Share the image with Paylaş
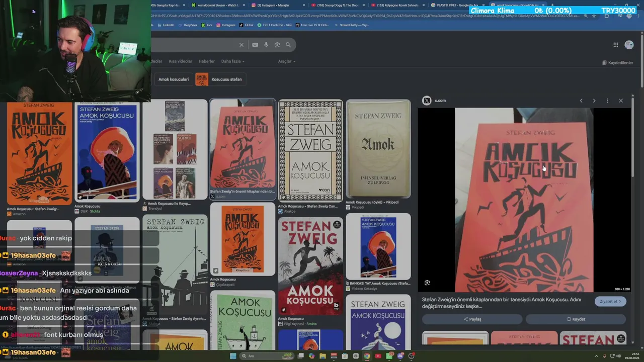The height and width of the screenshot is (362, 644). click(472, 319)
